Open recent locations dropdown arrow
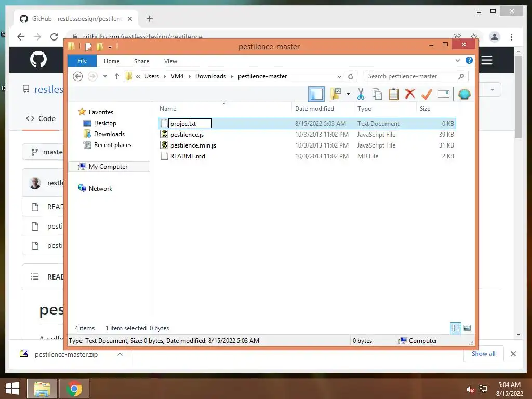532x399 pixels. [105, 76]
